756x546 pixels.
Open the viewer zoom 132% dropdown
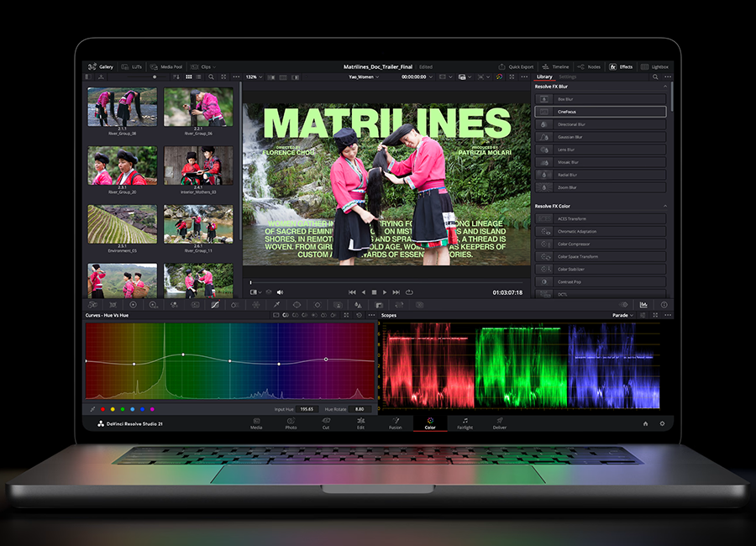254,76
